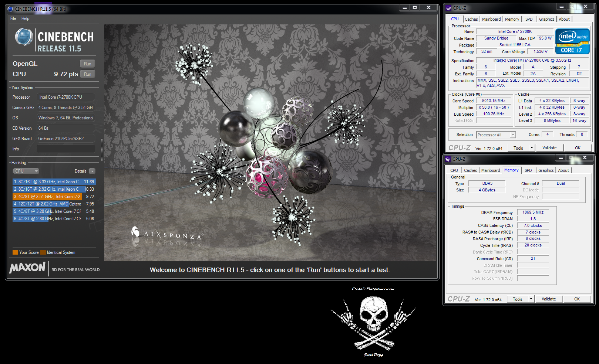
Task: Click the rendered scene preview image
Action: 270,143
